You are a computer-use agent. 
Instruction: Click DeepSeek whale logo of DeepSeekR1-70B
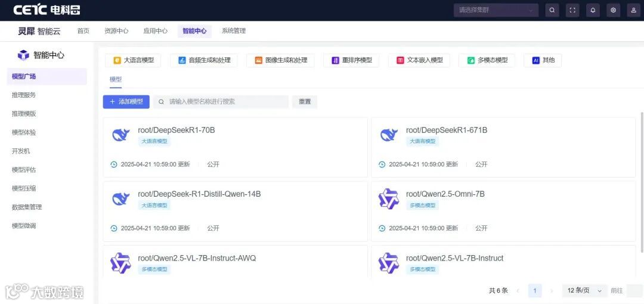coord(120,134)
